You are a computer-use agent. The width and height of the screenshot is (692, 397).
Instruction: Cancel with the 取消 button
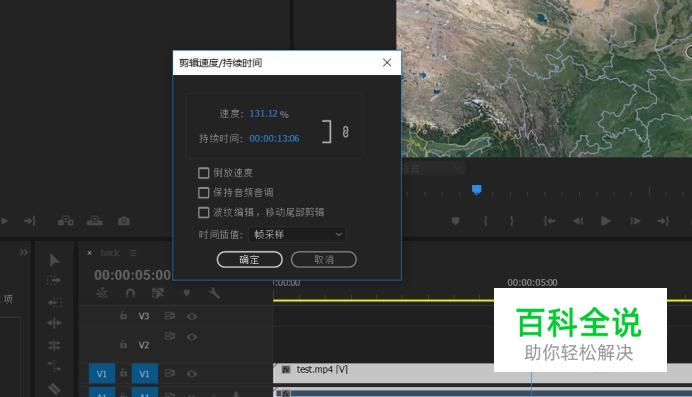point(324,259)
